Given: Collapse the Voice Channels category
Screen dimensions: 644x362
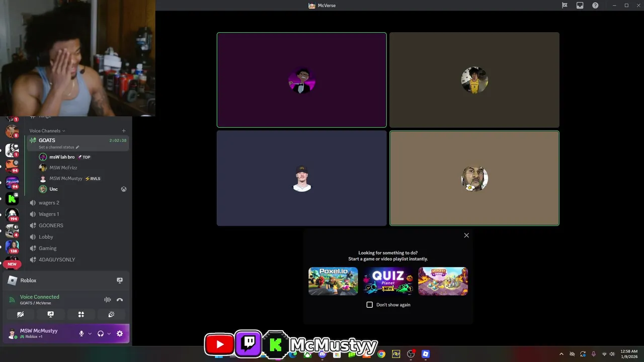Looking at the screenshot, I should [47, 131].
